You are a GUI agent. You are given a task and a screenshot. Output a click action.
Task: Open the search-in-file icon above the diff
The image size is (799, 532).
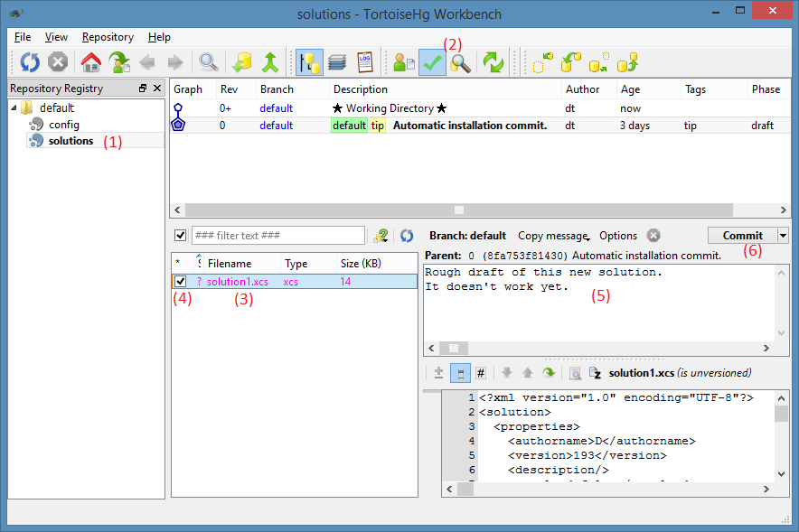click(x=575, y=374)
